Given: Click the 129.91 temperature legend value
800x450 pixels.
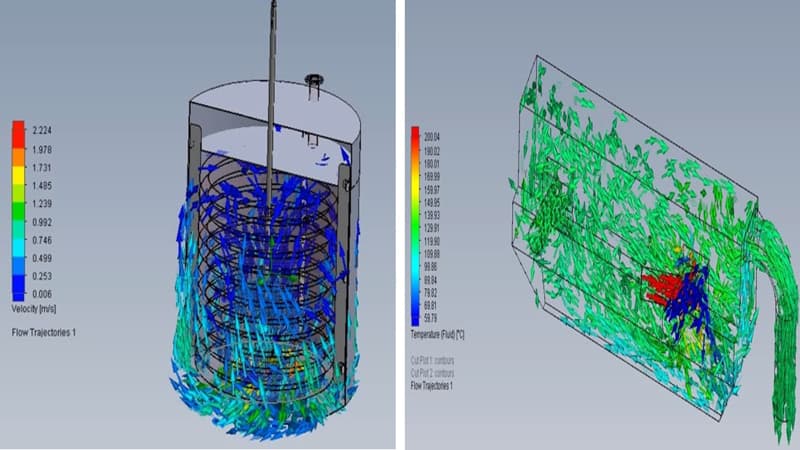Looking at the screenshot, I should pyautogui.click(x=432, y=228).
